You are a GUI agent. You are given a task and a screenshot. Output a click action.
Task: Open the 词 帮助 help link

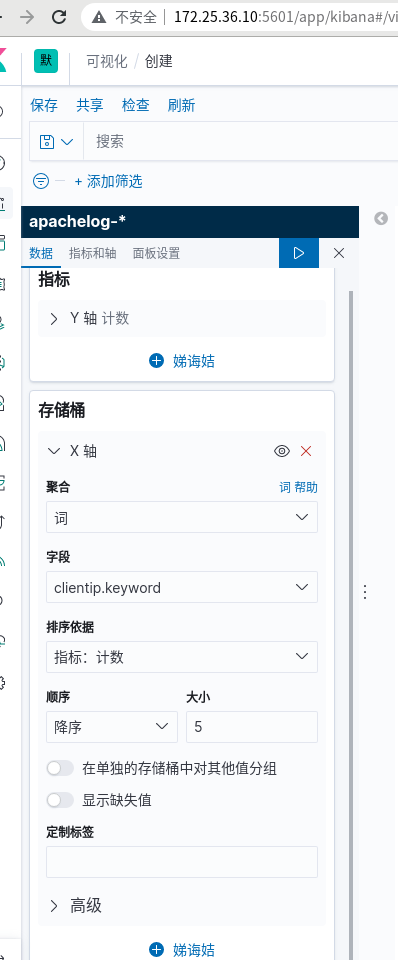298,487
